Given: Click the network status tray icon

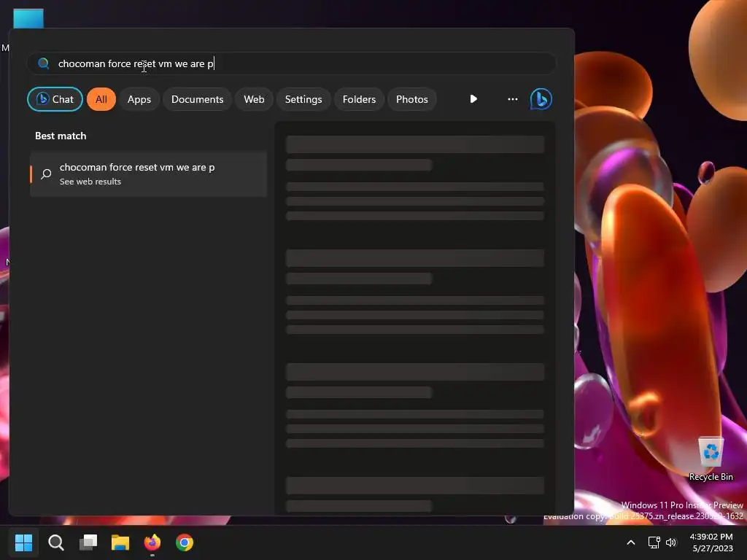Looking at the screenshot, I should pyautogui.click(x=654, y=542).
